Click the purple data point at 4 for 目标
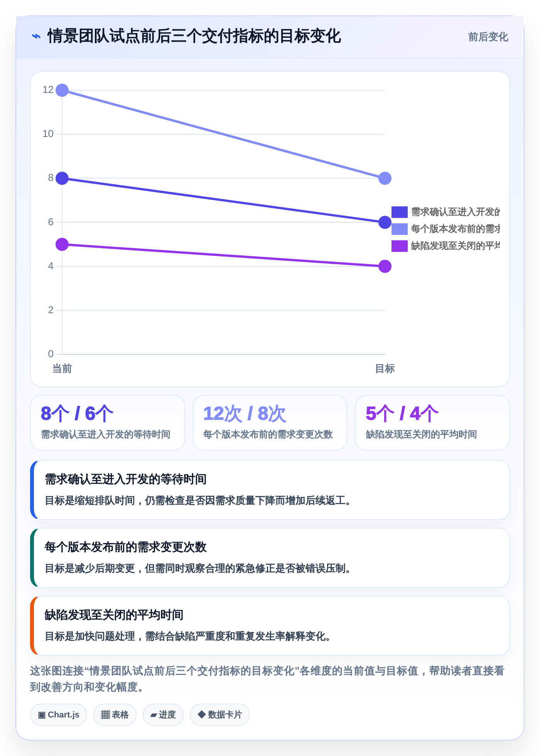Image resolution: width=540 pixels, height=756 pixels. [385, 266]
